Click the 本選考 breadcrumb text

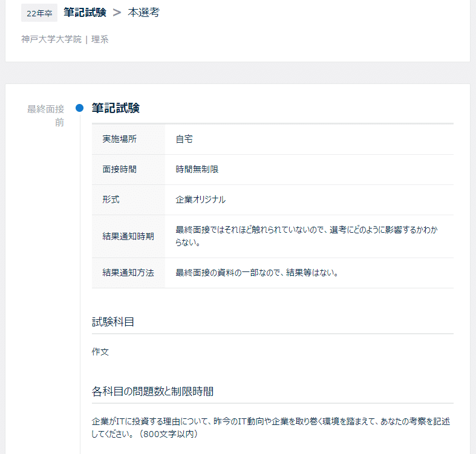(x=143, y=13)
